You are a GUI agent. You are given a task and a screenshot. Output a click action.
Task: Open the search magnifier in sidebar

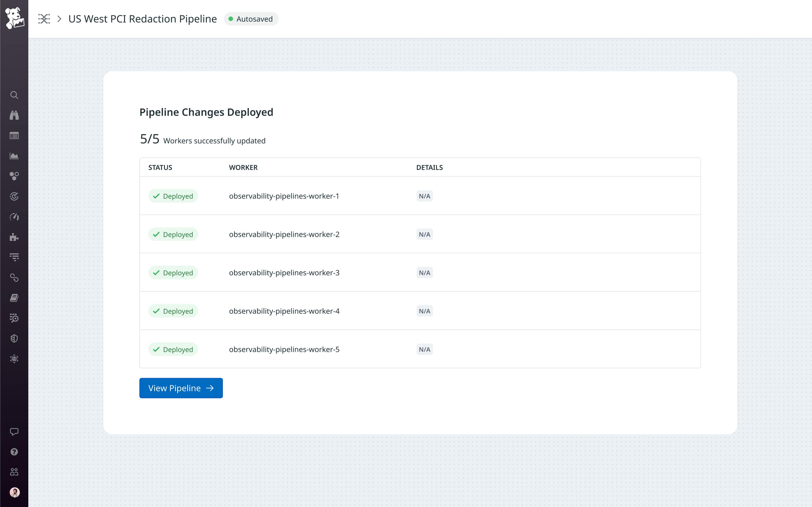(14, 95)
